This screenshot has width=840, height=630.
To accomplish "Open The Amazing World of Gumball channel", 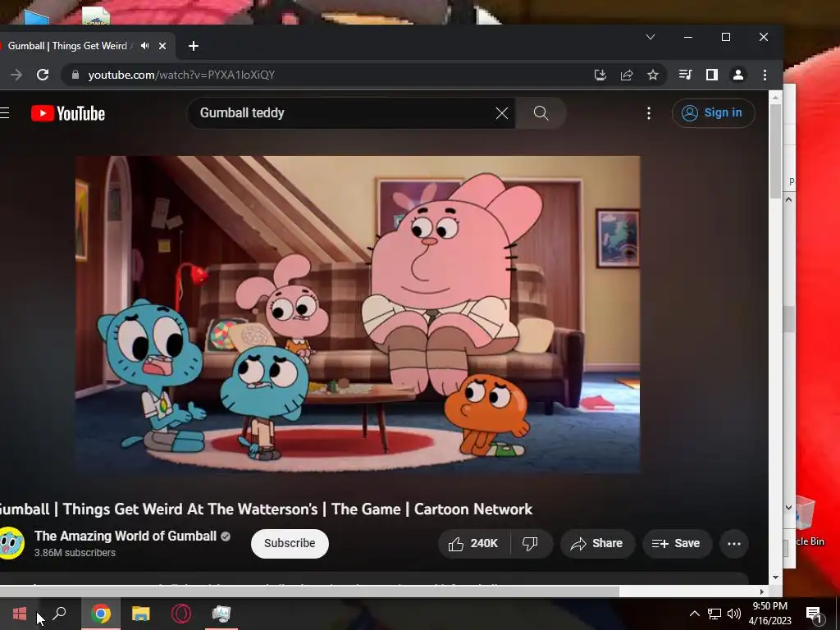I will 126,536.
